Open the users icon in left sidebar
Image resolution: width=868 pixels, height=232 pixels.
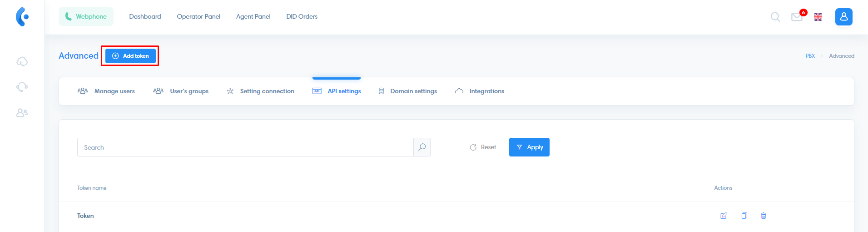(x=22, y=112)
